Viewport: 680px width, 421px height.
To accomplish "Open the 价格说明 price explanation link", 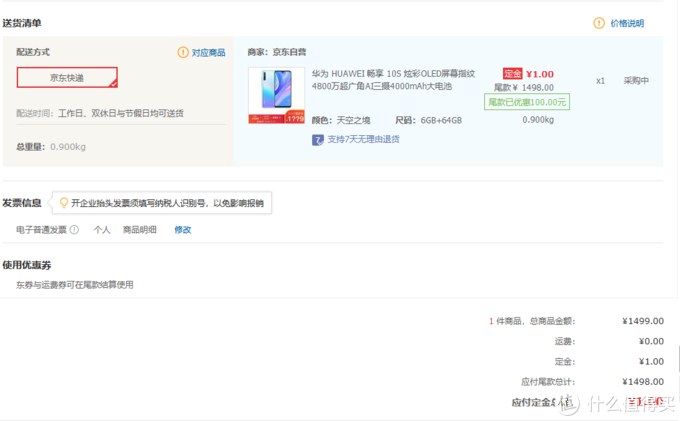I will click(627, 23).
